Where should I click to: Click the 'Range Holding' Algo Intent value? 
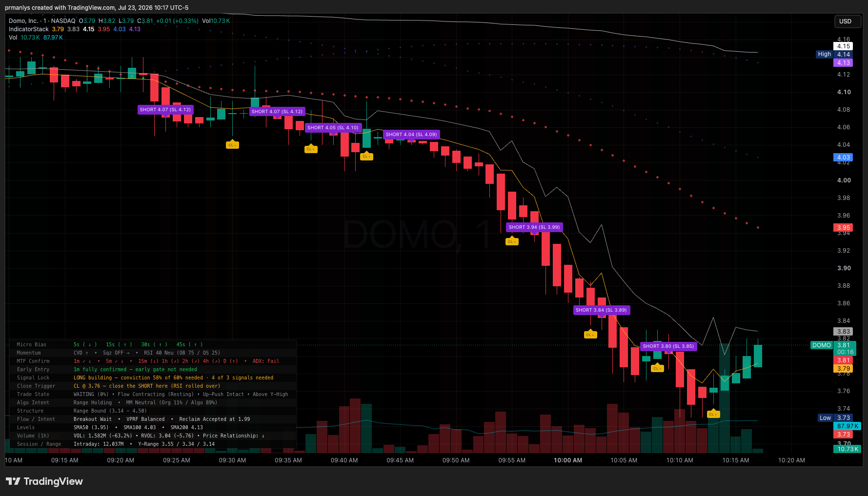[93, 403]
